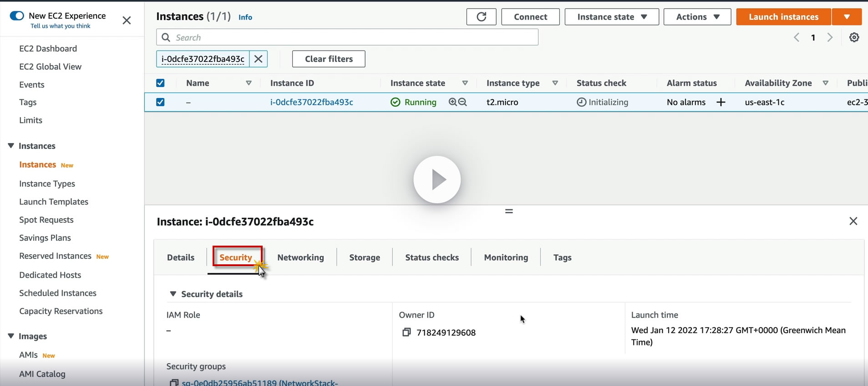Open the Launch instances split arrow

point(847,17)
